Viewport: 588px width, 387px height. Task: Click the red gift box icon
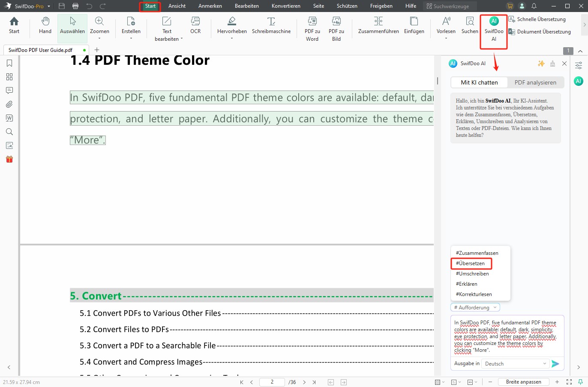pos(9,159)
